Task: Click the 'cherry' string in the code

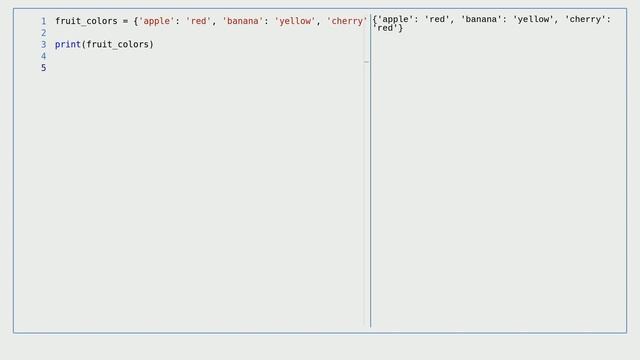Action: (x=347, y=21)
